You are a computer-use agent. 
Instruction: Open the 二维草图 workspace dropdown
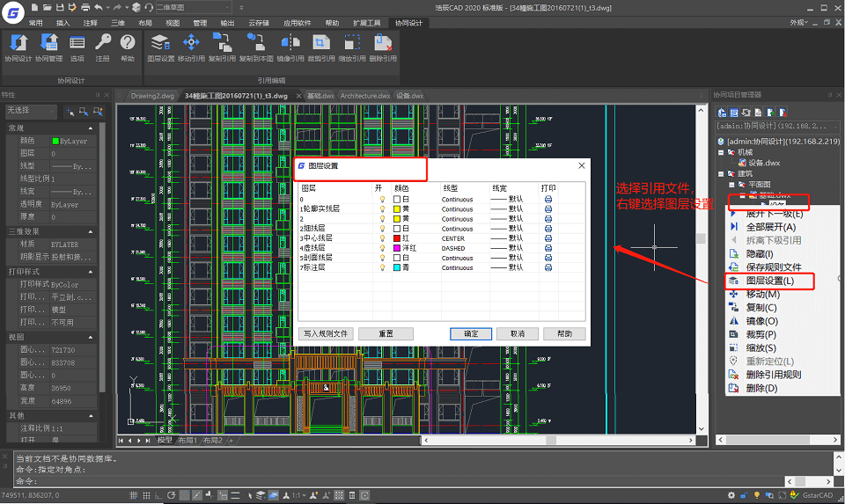[x=193, y=8]
